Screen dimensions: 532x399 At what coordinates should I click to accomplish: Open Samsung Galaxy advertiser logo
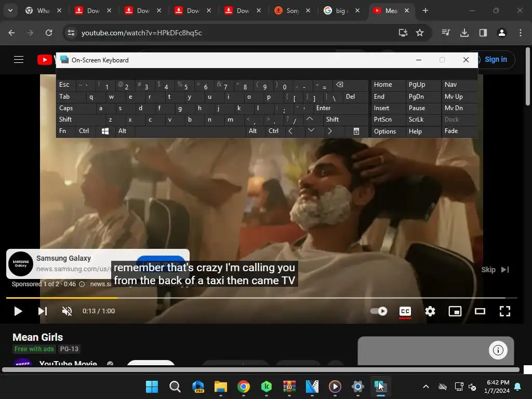pos(21,263)
